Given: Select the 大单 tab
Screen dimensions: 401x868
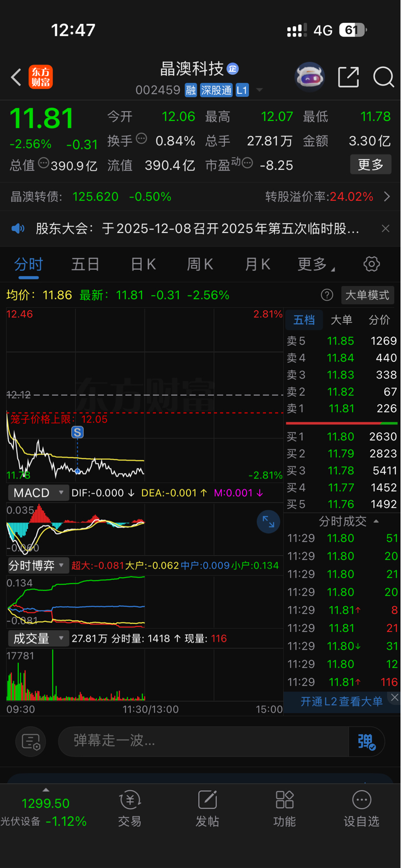Looking at the screenshot, I should coord(342,320).
